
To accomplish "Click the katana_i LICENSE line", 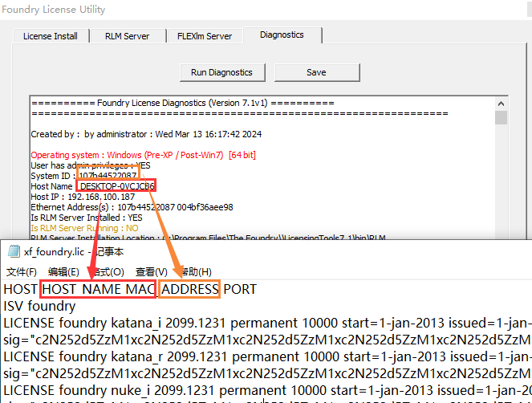I will [268, 323].
